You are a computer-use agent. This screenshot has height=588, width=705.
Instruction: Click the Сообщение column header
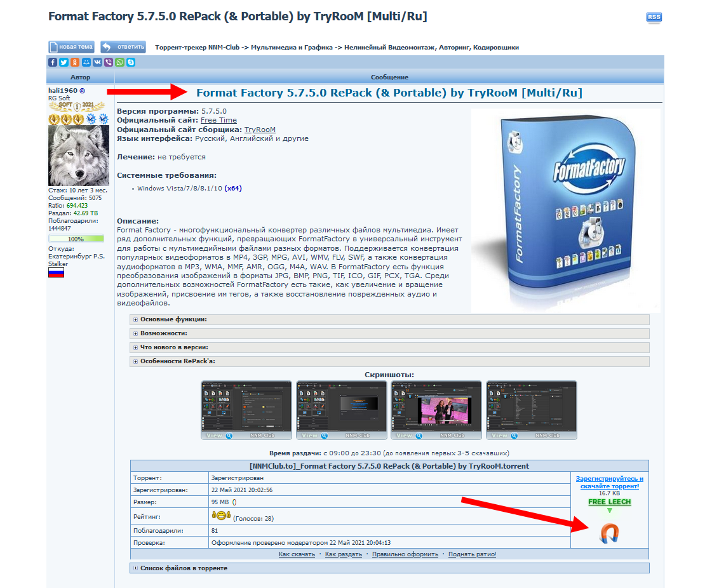click(389, 77)
